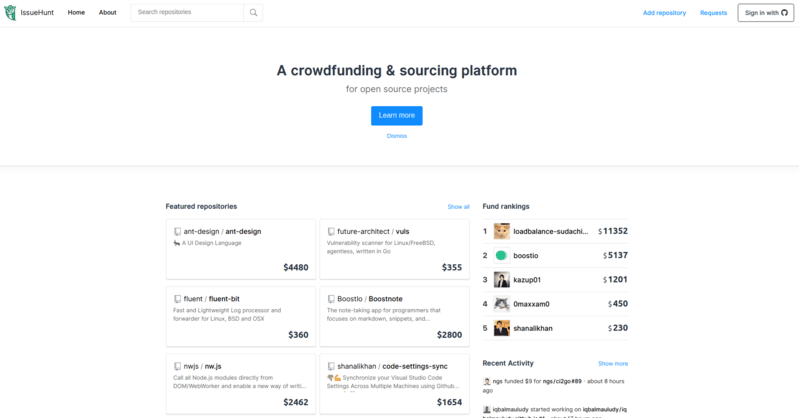Image resolution: width=799 pixels, height=418 pixels.
Task: Click loadbalance-sudachi avatar in Fund rankings
Action: coord(501,231)
